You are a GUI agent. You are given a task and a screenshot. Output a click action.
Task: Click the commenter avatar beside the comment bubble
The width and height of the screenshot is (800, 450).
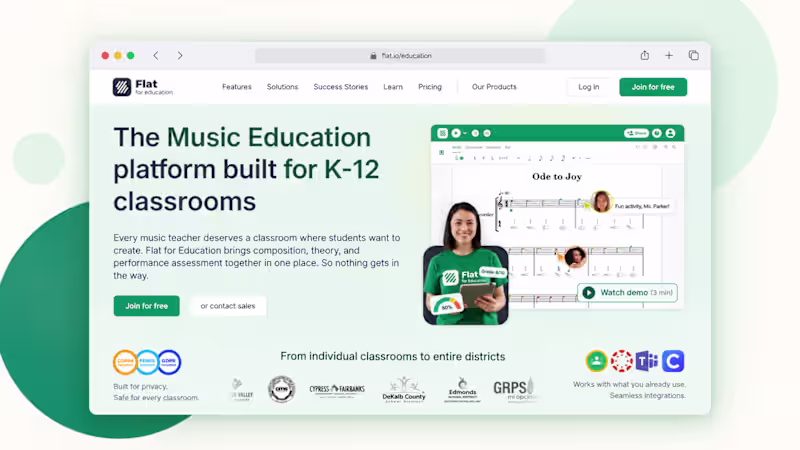602,202
